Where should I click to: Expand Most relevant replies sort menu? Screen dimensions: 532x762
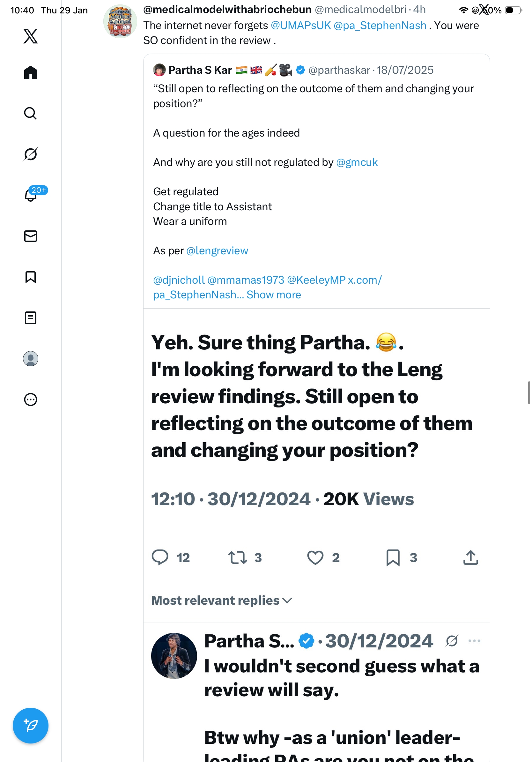click(222, 600)
